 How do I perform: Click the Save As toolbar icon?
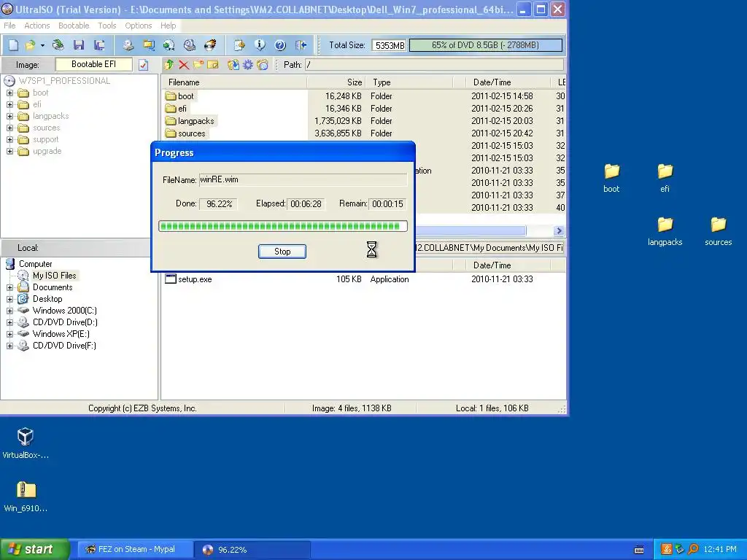pyautogui.click(x=99, y=45)
